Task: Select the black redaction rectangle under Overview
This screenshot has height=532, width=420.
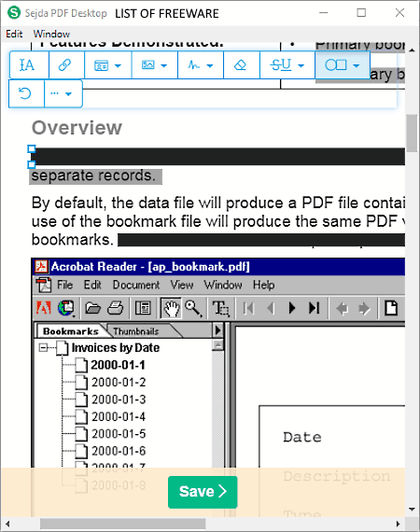Action: tap(217, 157)
